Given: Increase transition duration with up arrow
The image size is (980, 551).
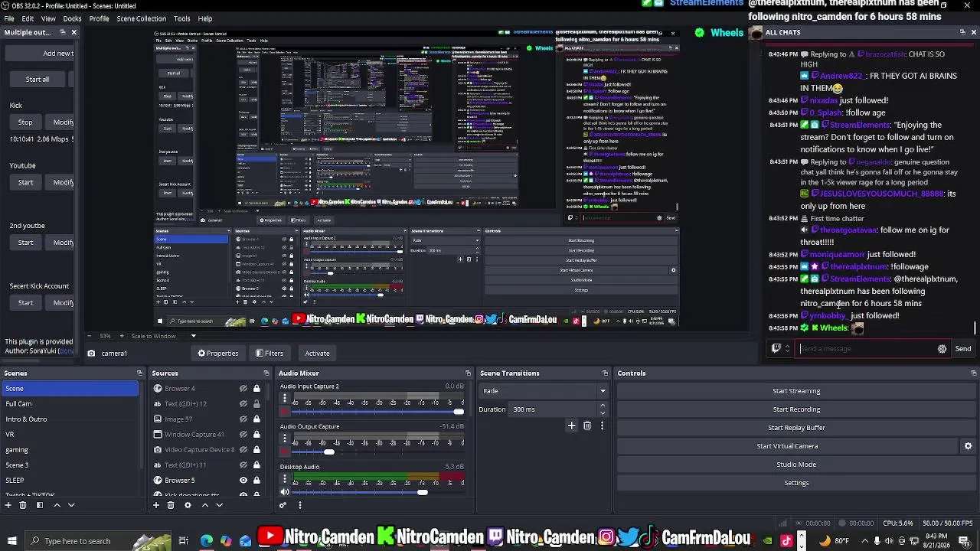Looking at the screenshot, I should coord(603,406).
